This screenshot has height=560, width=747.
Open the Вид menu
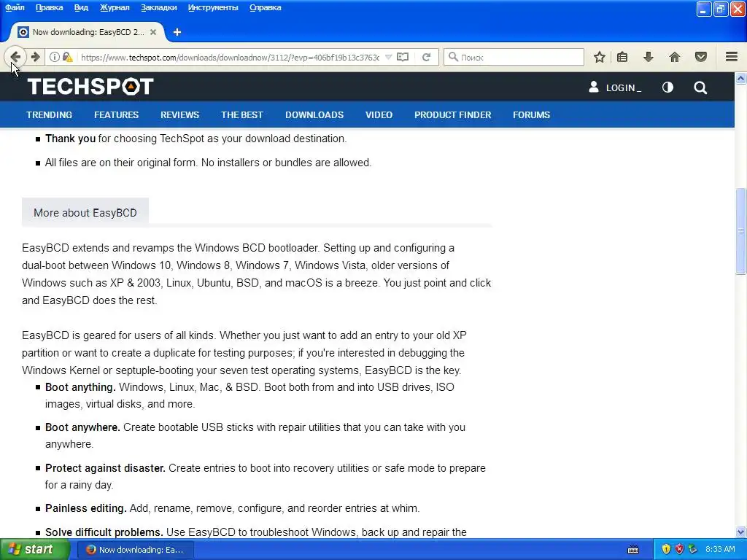[81, 7]
